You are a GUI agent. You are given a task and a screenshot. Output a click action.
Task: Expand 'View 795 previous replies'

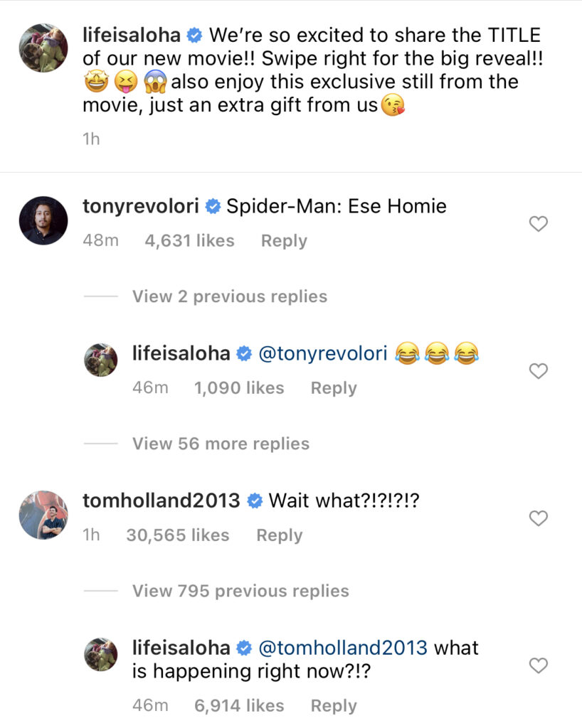coord(240,591)
